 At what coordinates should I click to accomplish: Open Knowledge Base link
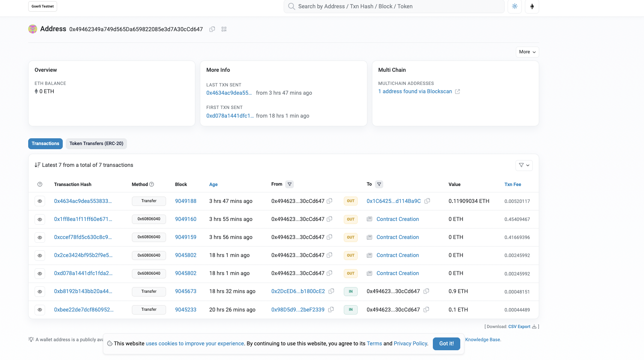(x=482, y=340)
